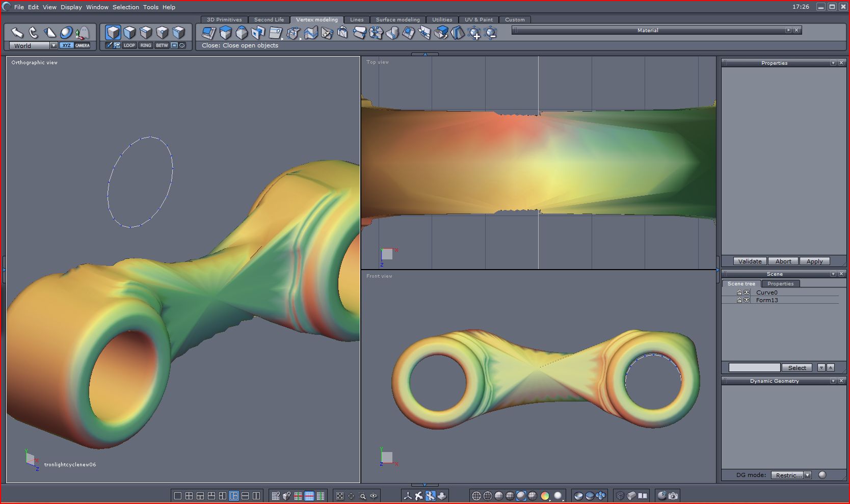850x504 pixels.
Task: Click the open-book icon in bottom bar
Action: pyautogui.click(x=643, y=496)
